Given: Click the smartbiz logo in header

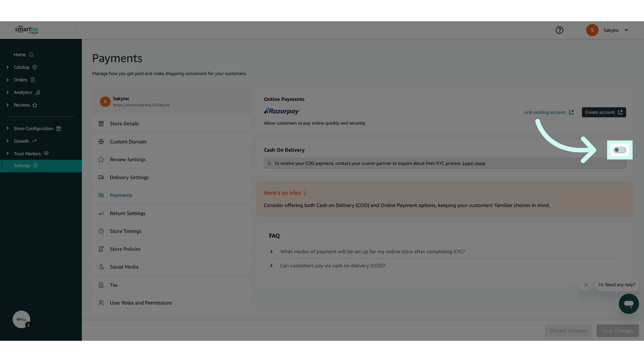Looking at the screenshot, I should pyautogui.click(x=27, y=30).
